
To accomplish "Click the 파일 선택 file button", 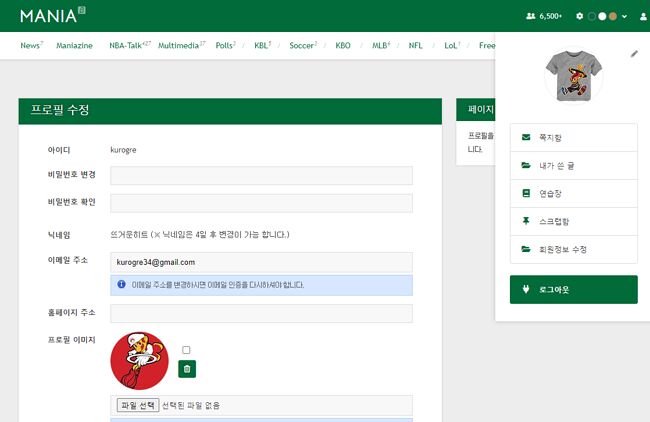I will pos(138,405).
